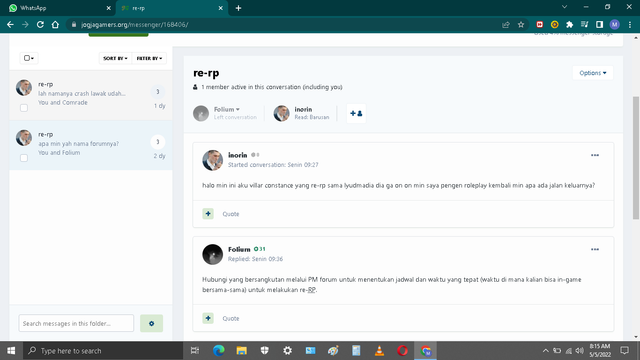
Task: Open the SORT BY dropdown
Action: [115, 58]
